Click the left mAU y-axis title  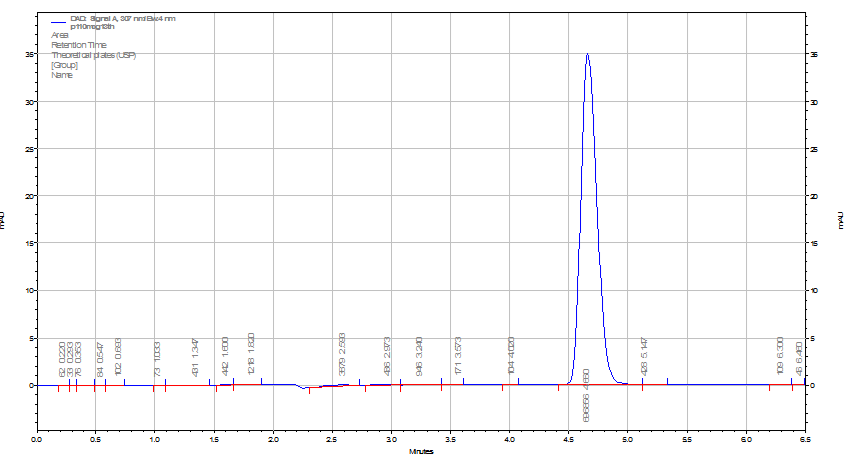(5, 218)
